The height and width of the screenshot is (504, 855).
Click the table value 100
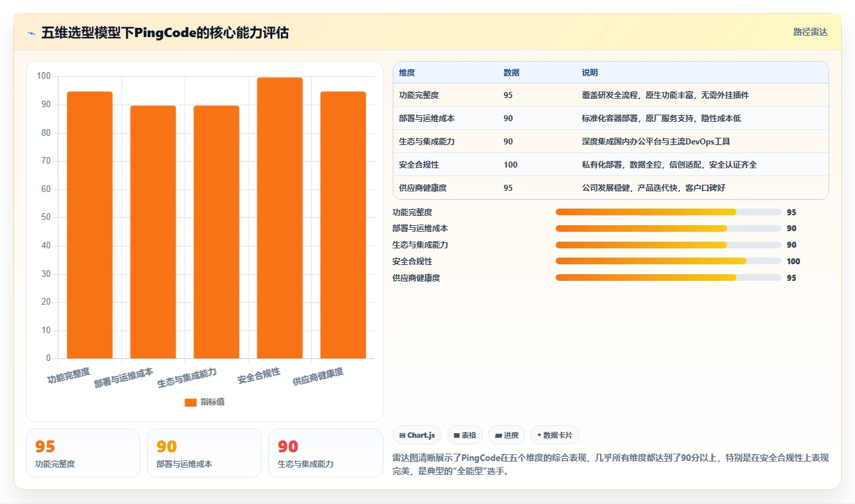(511, 165)
